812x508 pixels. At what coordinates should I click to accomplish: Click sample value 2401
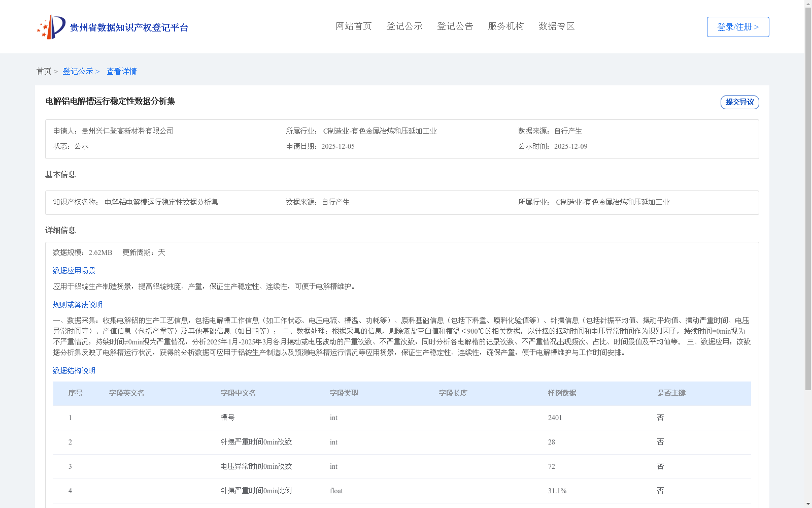click(555, 418)
